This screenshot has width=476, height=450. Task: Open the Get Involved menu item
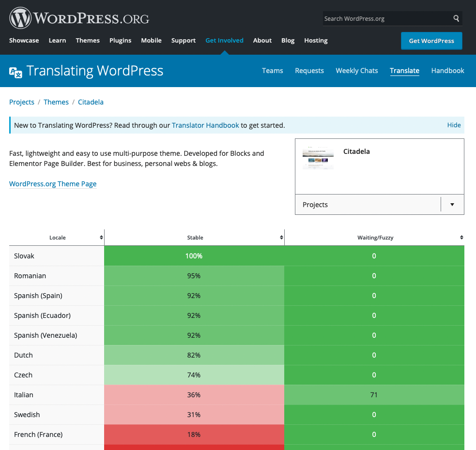[224, 41]
